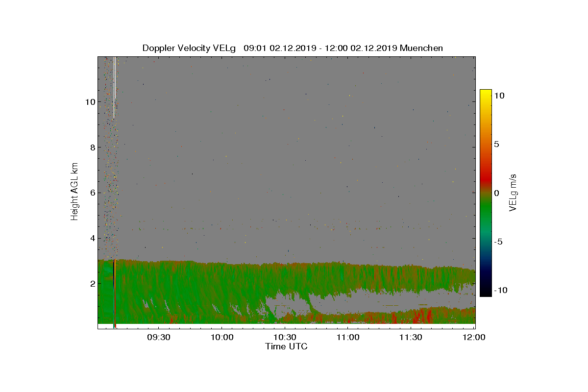The image size is (588, 392).
Task: Click the colorbar value -5
Action: (498, 242)
